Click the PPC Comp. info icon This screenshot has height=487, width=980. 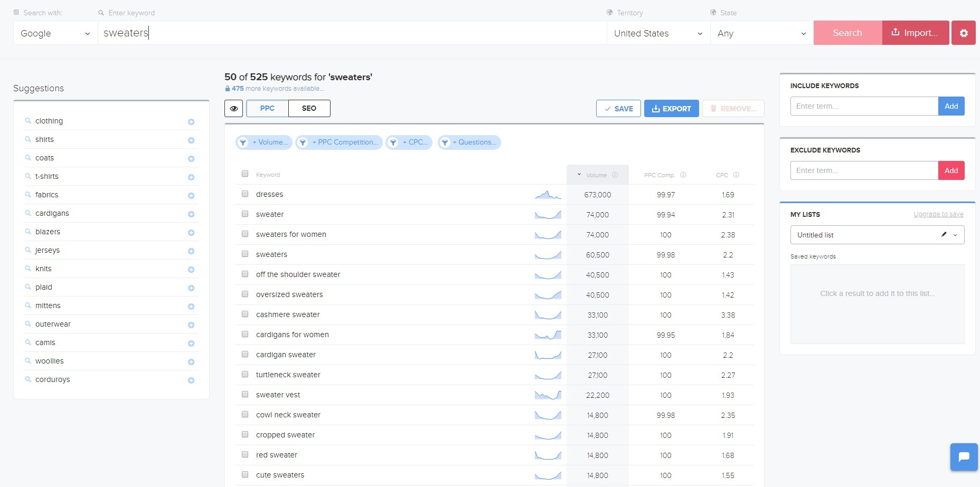[683, 175]
